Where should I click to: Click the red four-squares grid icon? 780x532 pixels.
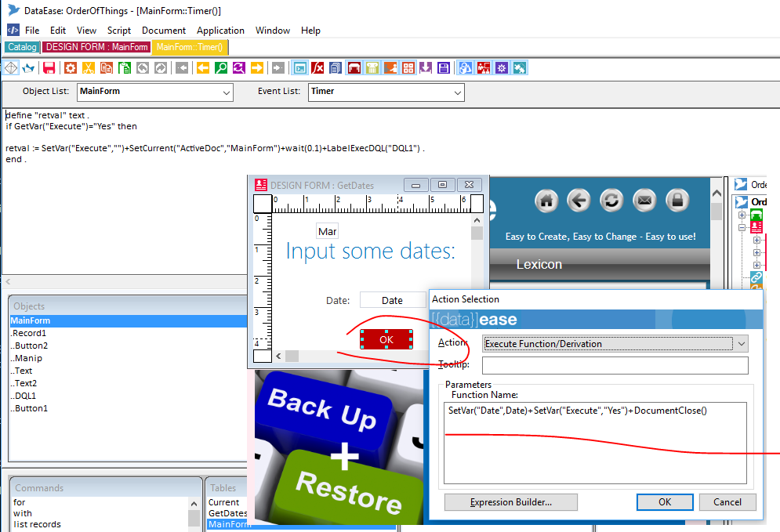408,68
